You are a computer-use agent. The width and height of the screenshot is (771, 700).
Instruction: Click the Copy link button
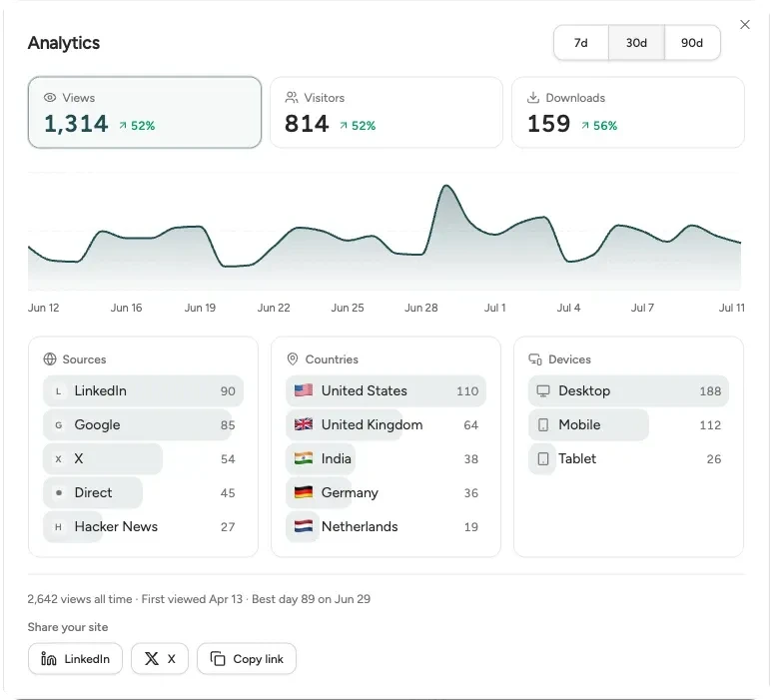click(247, 659)
